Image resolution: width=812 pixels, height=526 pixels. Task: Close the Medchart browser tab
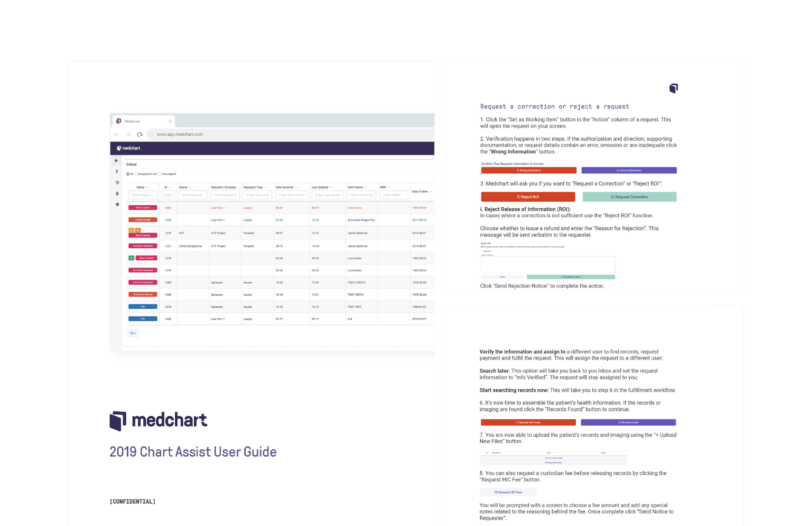[170, 121]
